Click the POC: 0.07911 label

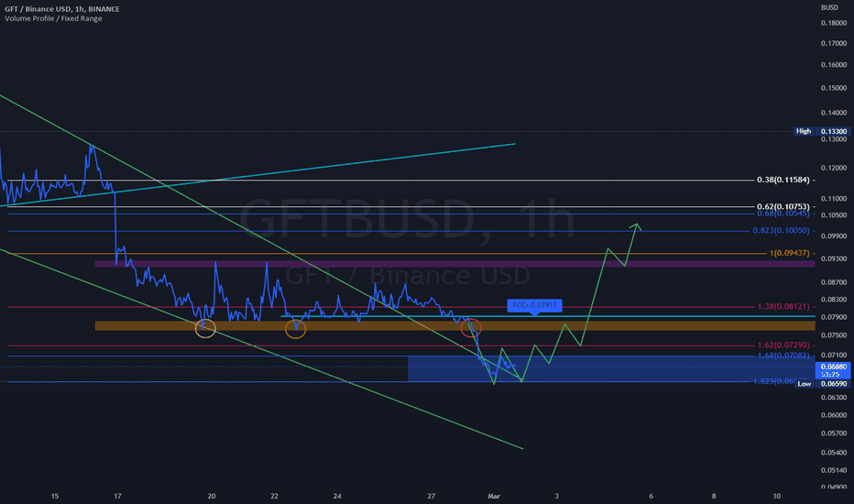click(534, 305)
